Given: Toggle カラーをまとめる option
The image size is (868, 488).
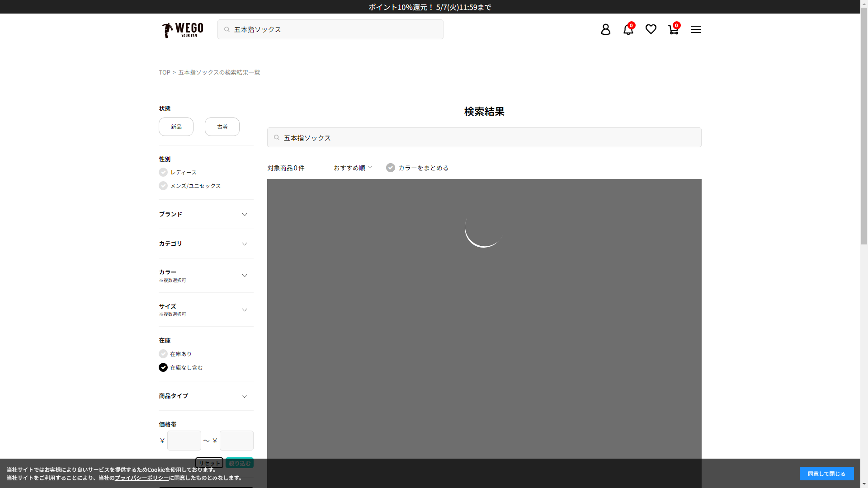Looking at the screenshot, I should [x=391, y=168].
